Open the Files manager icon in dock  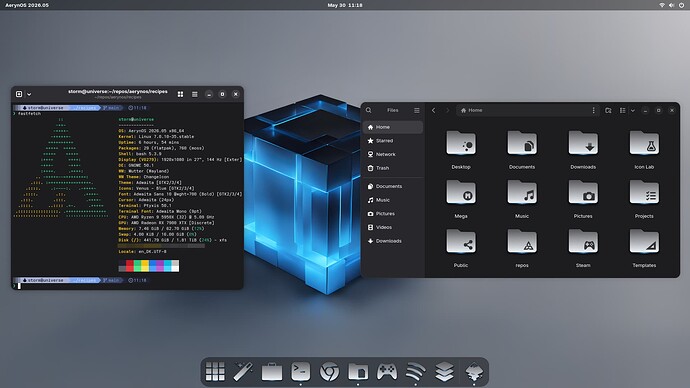(x=358, y=372)
